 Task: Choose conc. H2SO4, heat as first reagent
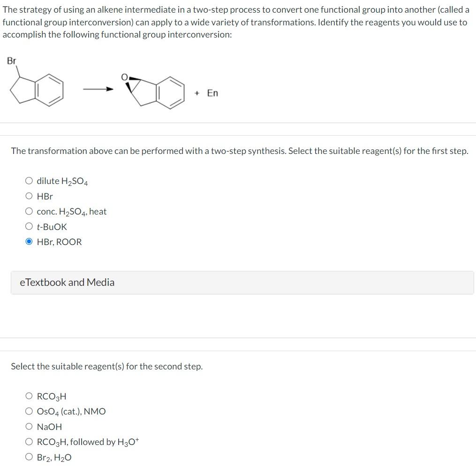click(29, 211)
